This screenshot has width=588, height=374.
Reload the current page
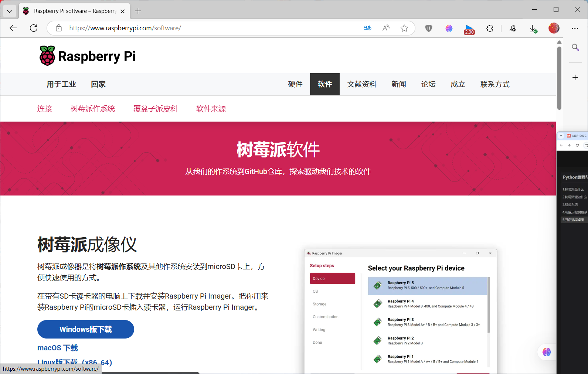[x=34, y=28]
